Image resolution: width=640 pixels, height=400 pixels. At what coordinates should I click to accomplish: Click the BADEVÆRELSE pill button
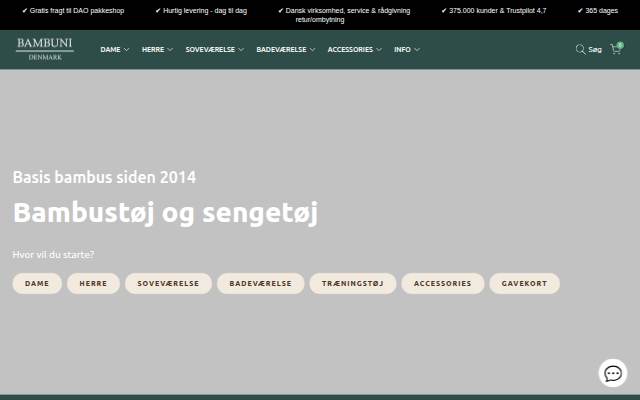pyautogui.click(x=260, y=283)
